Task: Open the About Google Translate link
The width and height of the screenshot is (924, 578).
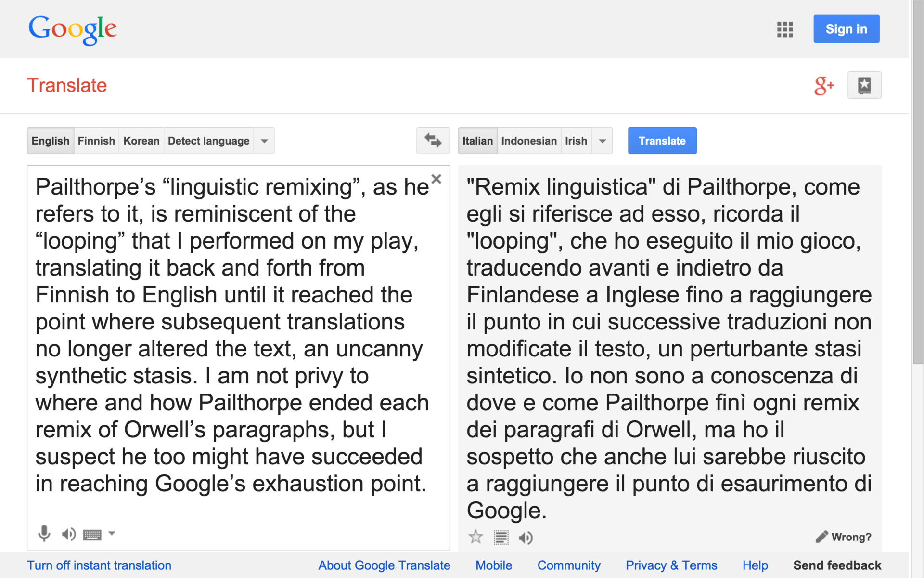Action: 384,565
